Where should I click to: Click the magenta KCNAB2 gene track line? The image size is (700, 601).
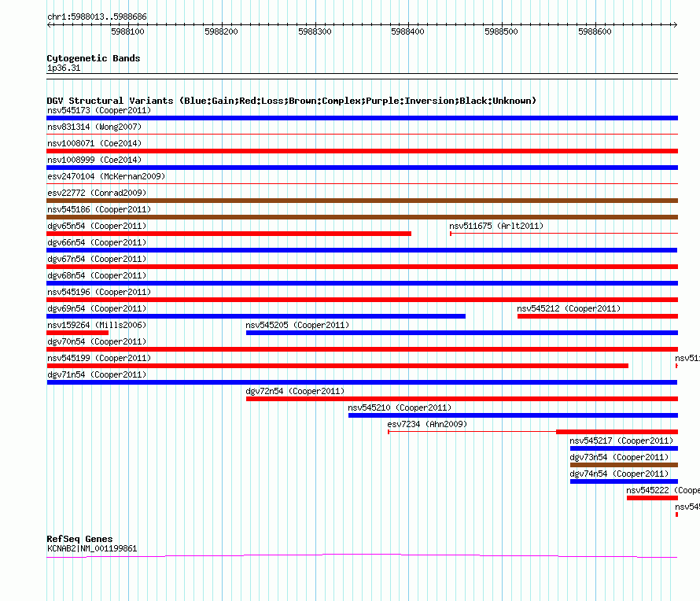362,556
